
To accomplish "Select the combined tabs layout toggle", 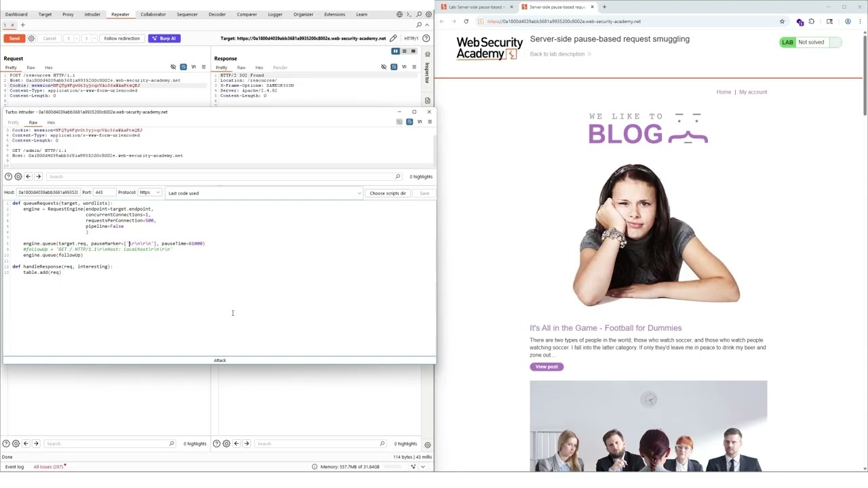I will pos(413,52).
